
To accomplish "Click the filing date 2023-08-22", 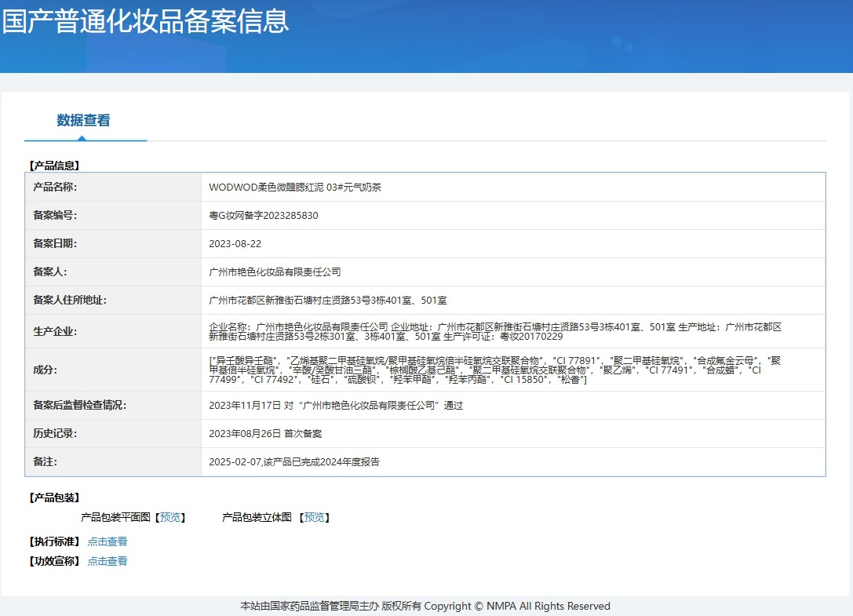I will [235, 244].
